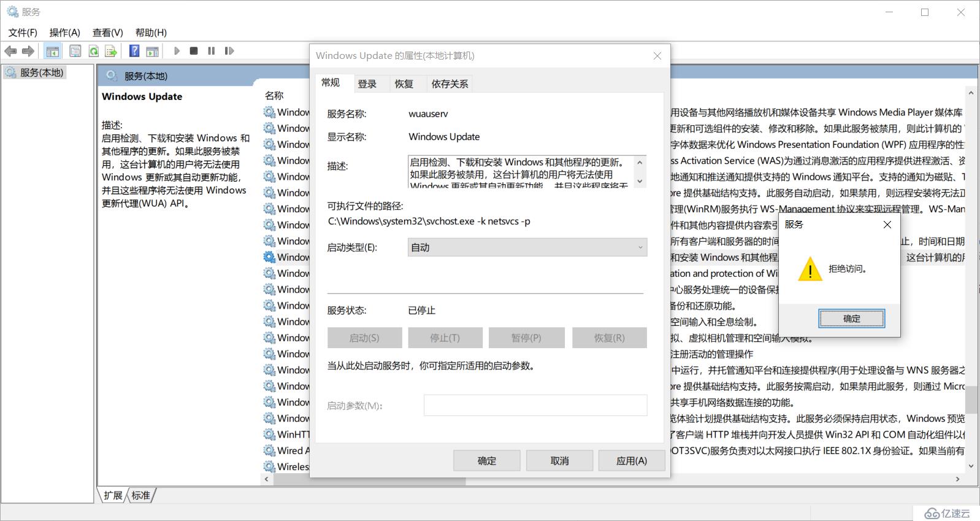980x521 pixels.
Task: Click the 启动(S) button
Action: [364, 338]
